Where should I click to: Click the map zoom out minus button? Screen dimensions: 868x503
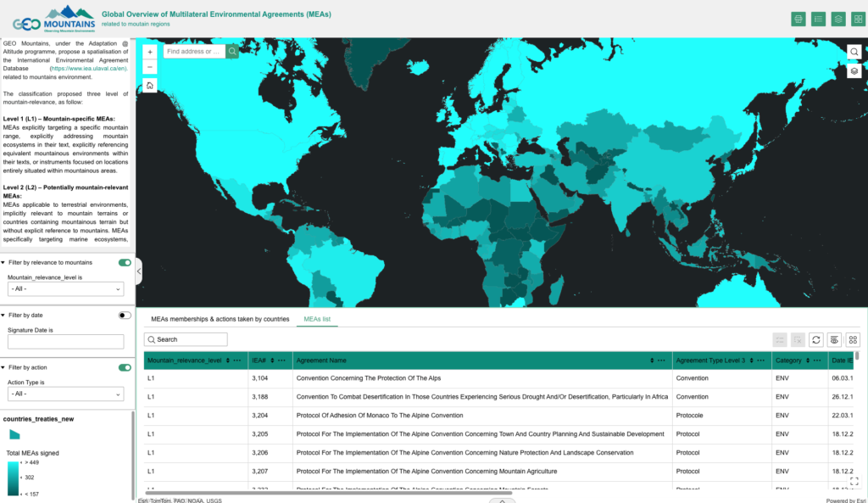coord(150,67)
